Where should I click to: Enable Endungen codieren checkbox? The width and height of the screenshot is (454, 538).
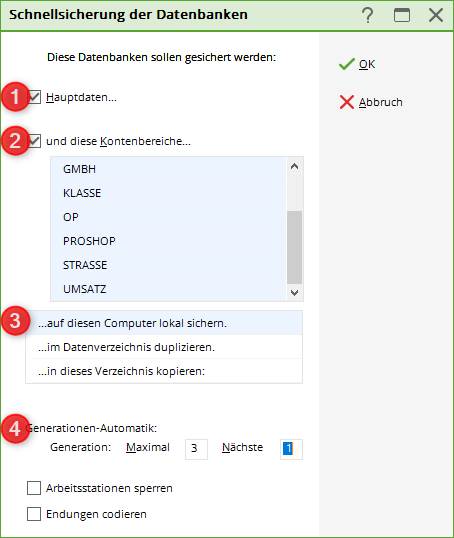click(x=34, y=514)
